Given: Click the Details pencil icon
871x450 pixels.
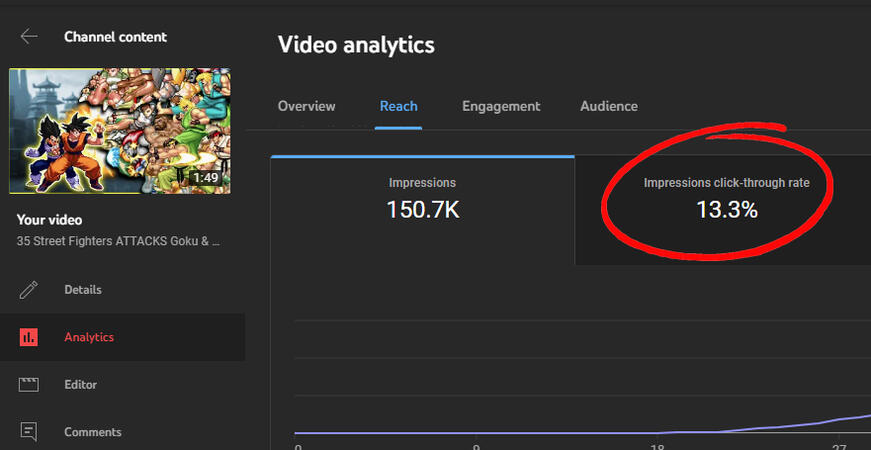Looking at the screenshot, I should [28, 289].
